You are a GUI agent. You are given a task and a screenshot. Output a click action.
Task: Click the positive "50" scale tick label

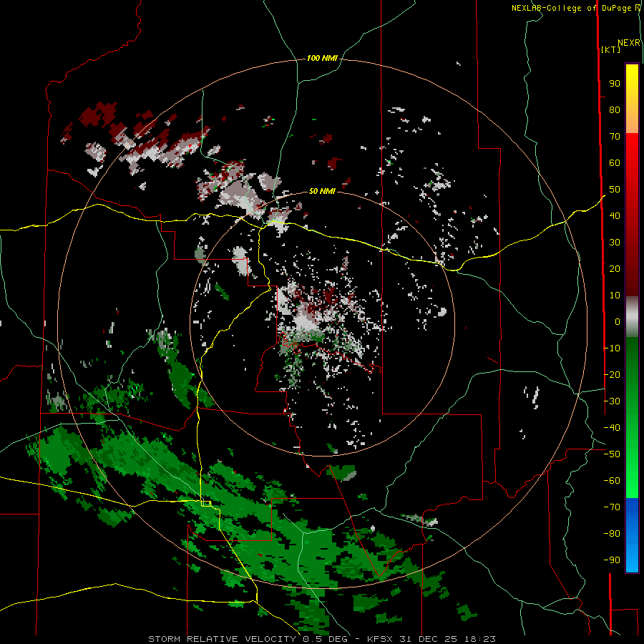pos(615,190)
